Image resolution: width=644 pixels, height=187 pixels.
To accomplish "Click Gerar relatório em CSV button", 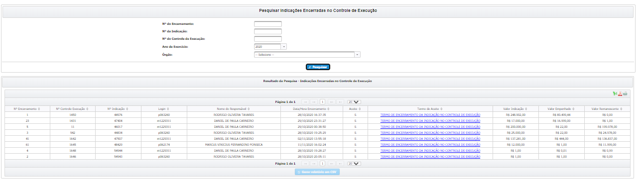I will (x=318, y=172).
